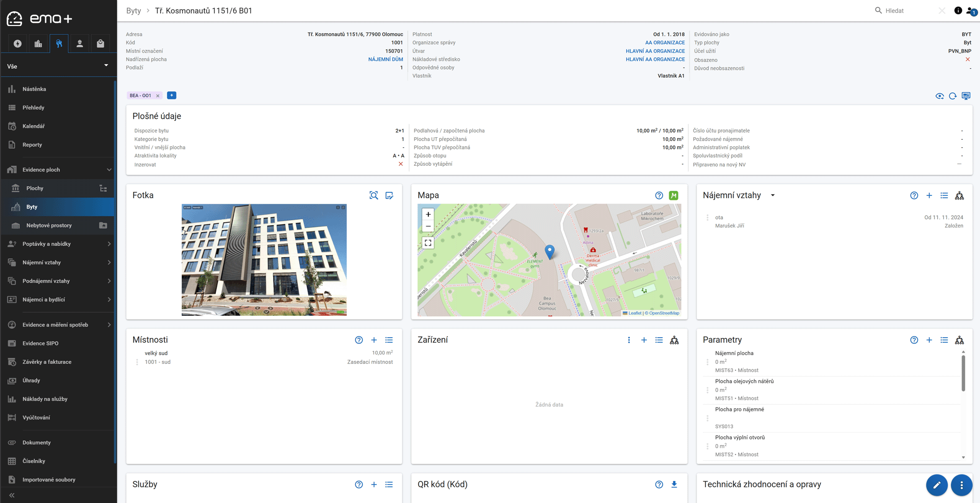The image size is (980, 503).
Task: Expand the Nájemní vztahy panel title dropdown
Action: [773, 195]
